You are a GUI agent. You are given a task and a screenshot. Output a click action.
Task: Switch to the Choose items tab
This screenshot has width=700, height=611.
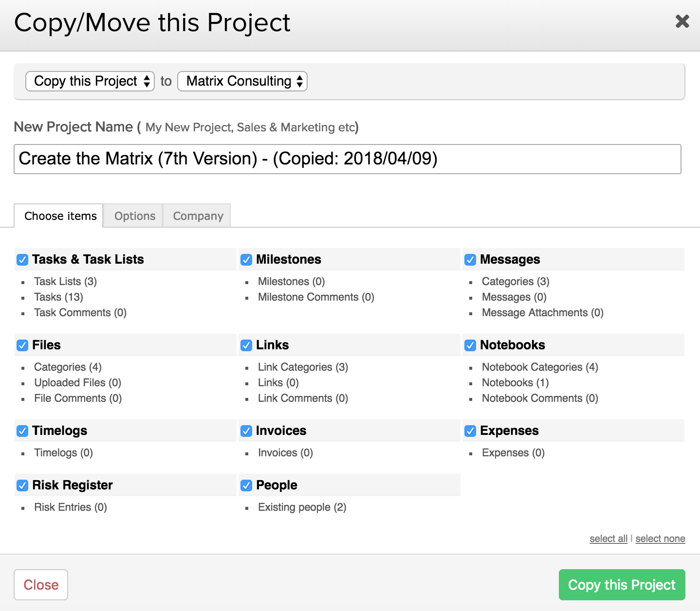[x=58, y=216]
